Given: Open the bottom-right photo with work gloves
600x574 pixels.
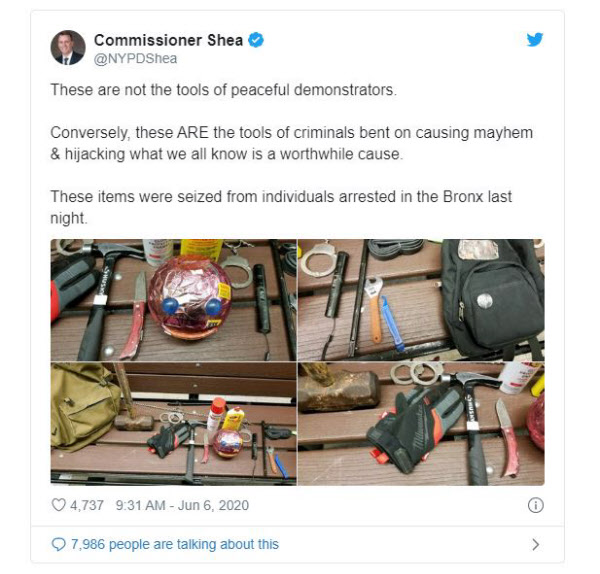Looking at the screenshot, I should pyautogui.click(x=421, y=424).
